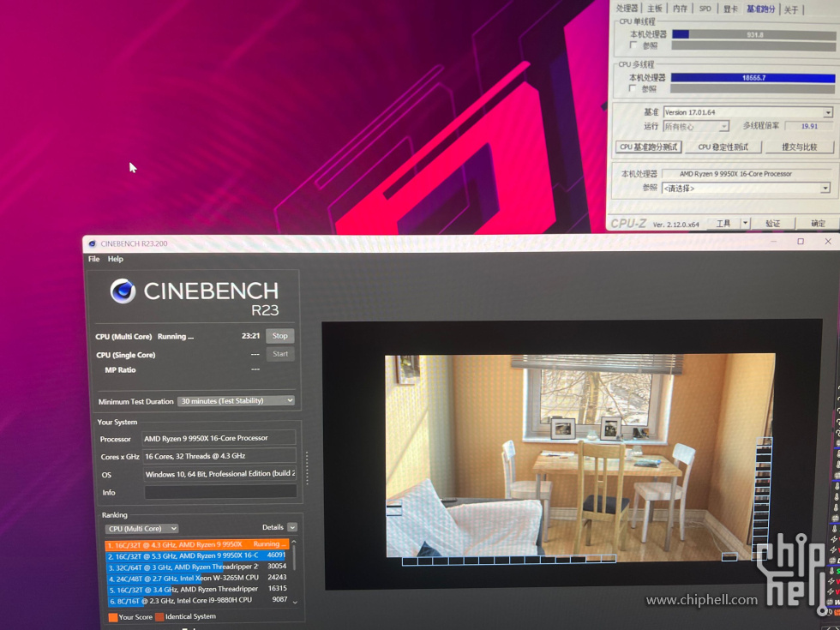The image size is (840, 630).
Task: Click the CPU-Z 工具 button
Action: click(723, 224)
